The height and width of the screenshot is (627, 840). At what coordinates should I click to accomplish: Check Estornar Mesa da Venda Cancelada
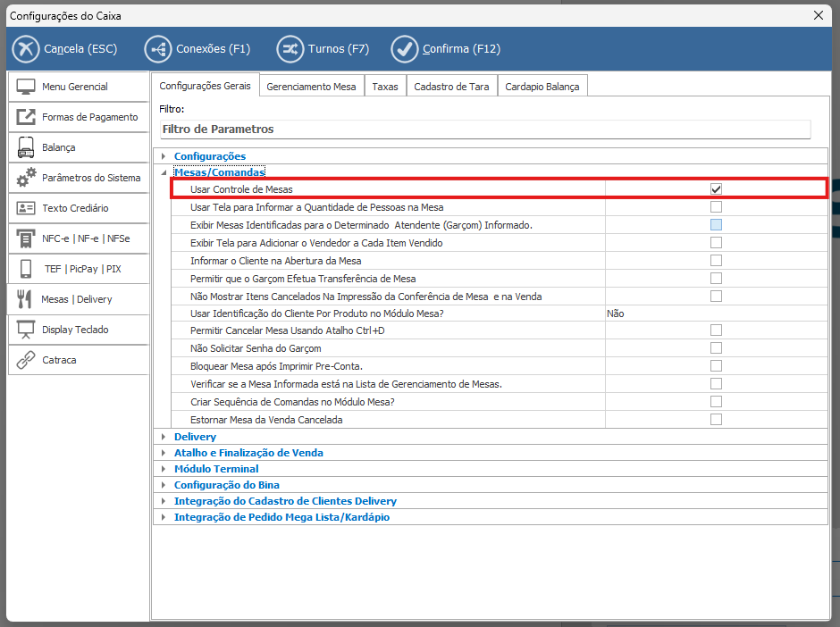pyautogui.click(x=716, y=420)
